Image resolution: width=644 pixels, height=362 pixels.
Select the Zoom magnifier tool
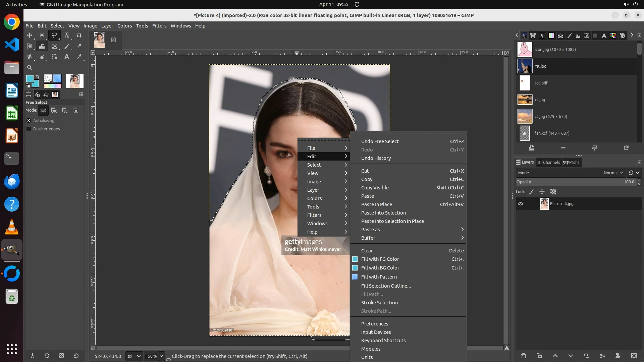(30, 67)
